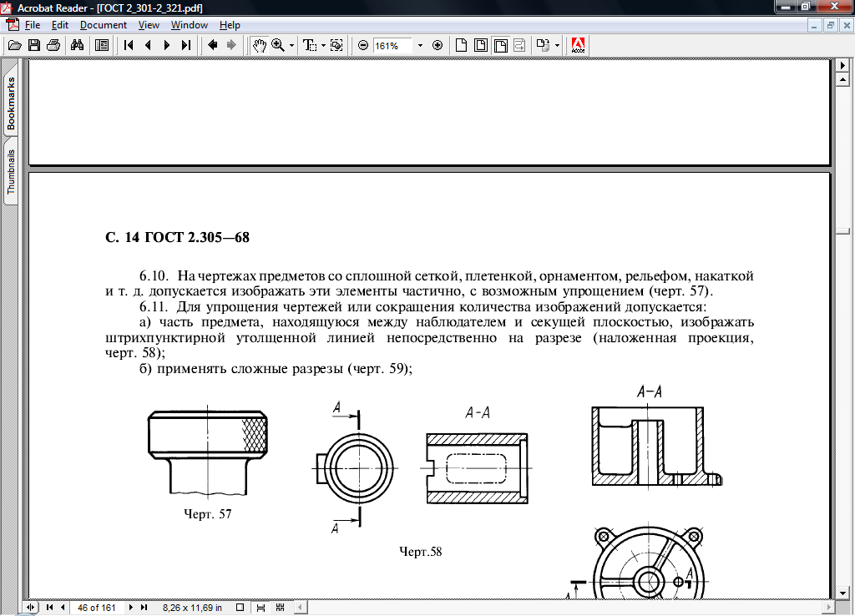
Task: Click the Open file folder icon
Action: [15, 45]
